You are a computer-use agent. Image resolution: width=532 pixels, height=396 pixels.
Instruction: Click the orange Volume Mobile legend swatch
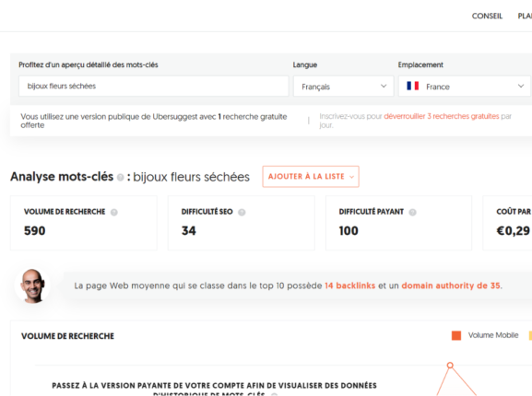pyautogui.click(x=456, y=335)
